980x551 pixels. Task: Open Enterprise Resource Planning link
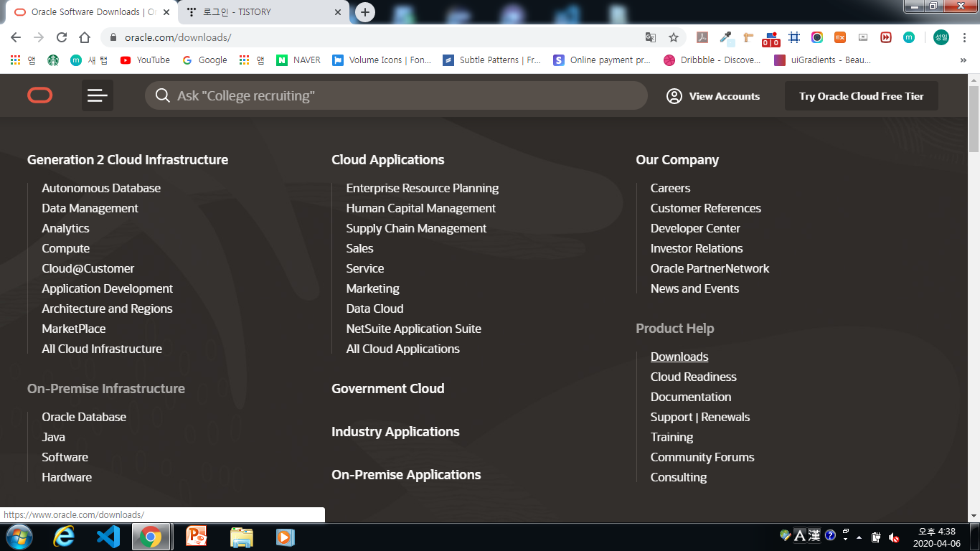tap(423, 188)
